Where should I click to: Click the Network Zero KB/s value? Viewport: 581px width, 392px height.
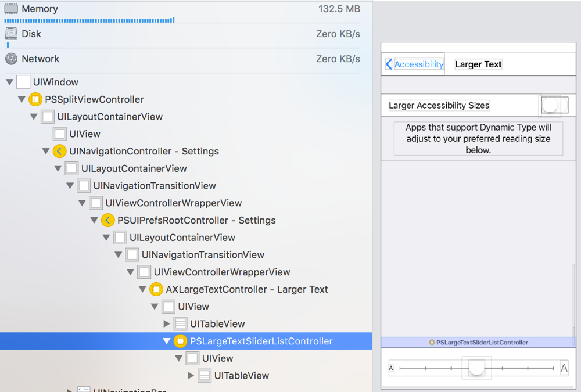click(x=338, y=59)
